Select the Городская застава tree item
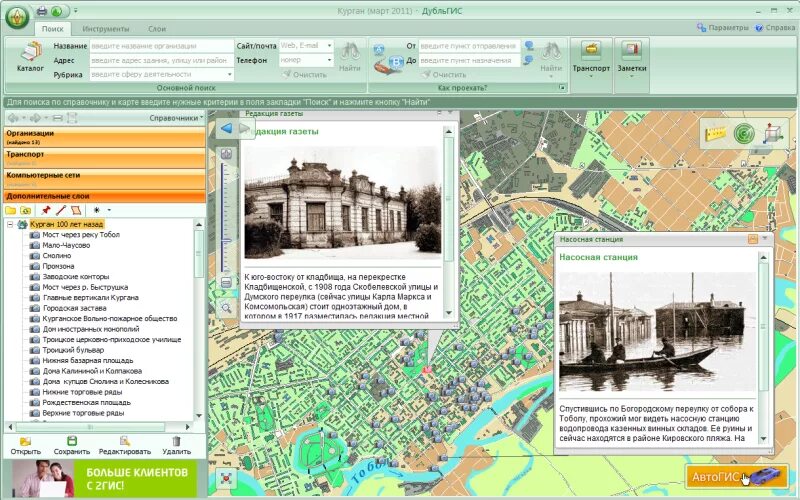This screenshot has width=800, height=500. coord(74,308)
